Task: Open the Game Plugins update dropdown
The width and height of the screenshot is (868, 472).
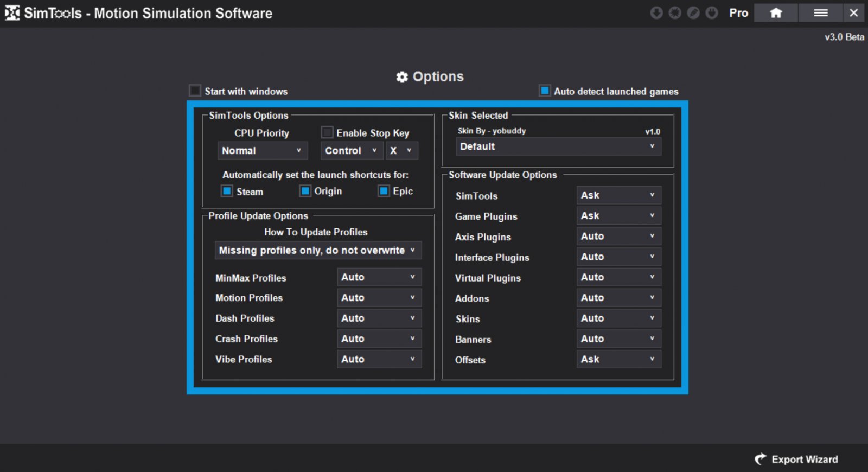Action: (x=618, y=216)
